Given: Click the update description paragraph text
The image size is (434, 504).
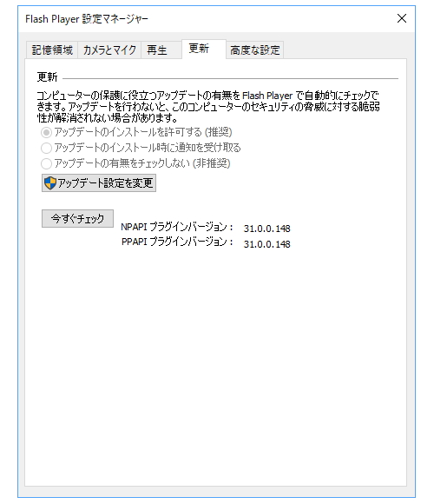Looking at the screenshot, I should (x=208, y=107).
